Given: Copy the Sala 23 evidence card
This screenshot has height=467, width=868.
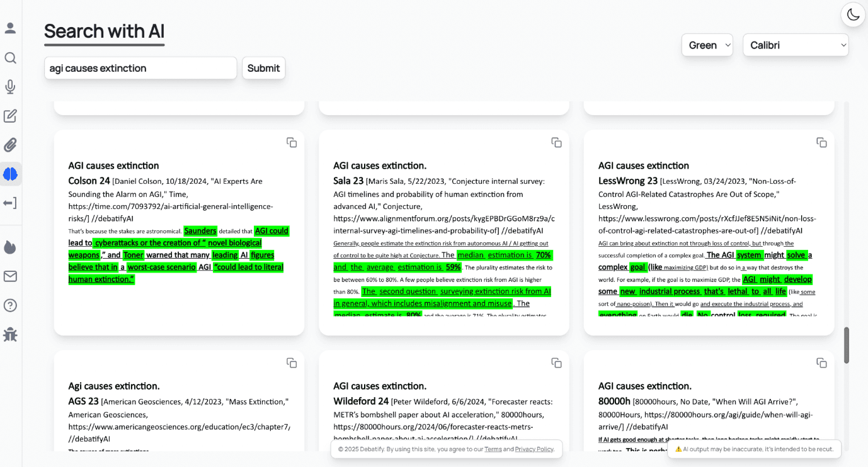Looking at the screenshot, I should (556, 143).
